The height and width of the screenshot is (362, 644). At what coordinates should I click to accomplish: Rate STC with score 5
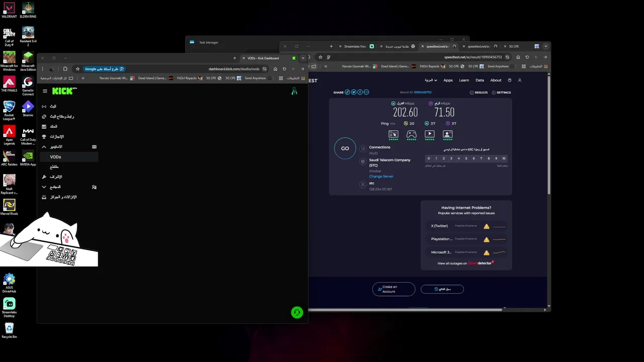point(466,158)
